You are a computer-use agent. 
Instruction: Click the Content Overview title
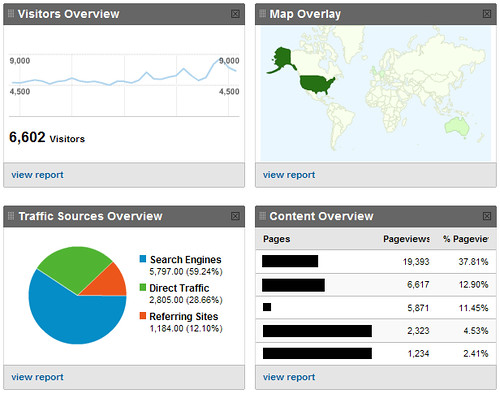pos(321,216)
